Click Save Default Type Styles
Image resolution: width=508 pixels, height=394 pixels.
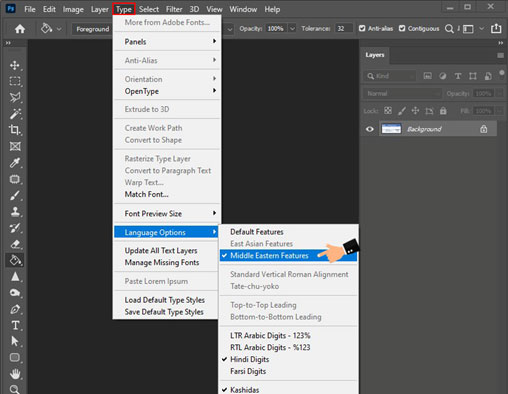(x=164, y=312)
